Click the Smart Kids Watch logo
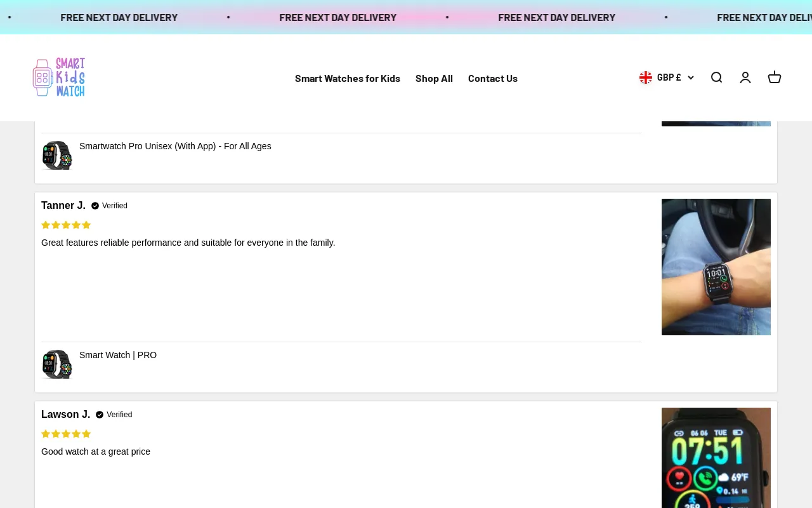The image size is (812, 508). [x=59, y=77]
